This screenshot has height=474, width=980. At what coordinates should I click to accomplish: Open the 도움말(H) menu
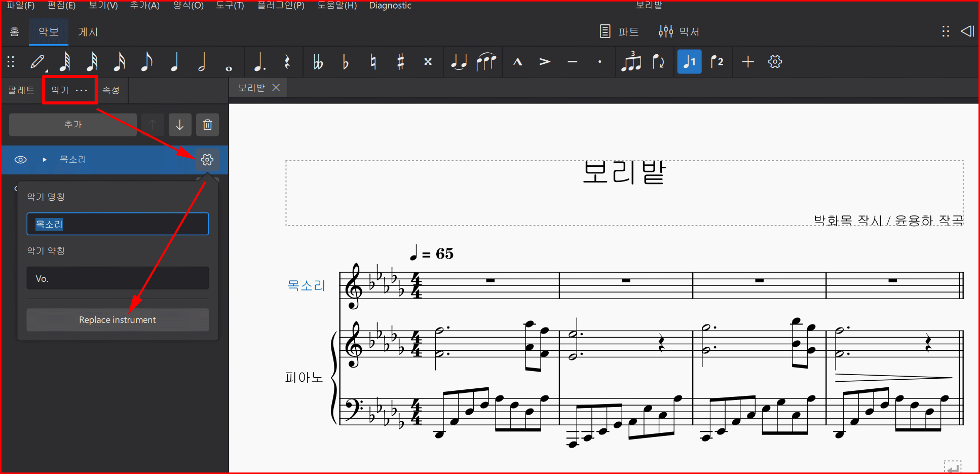click(x=337, y=6)
